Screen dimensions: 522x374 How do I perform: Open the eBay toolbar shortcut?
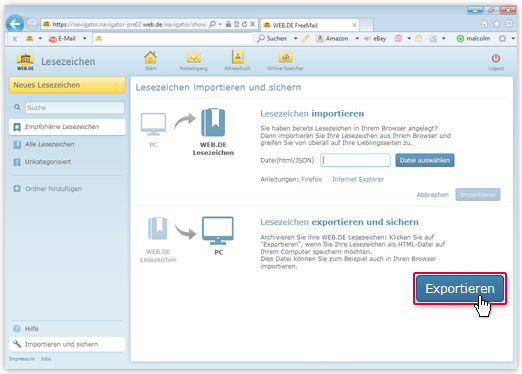pyautogui.click(x=375, y=39)
